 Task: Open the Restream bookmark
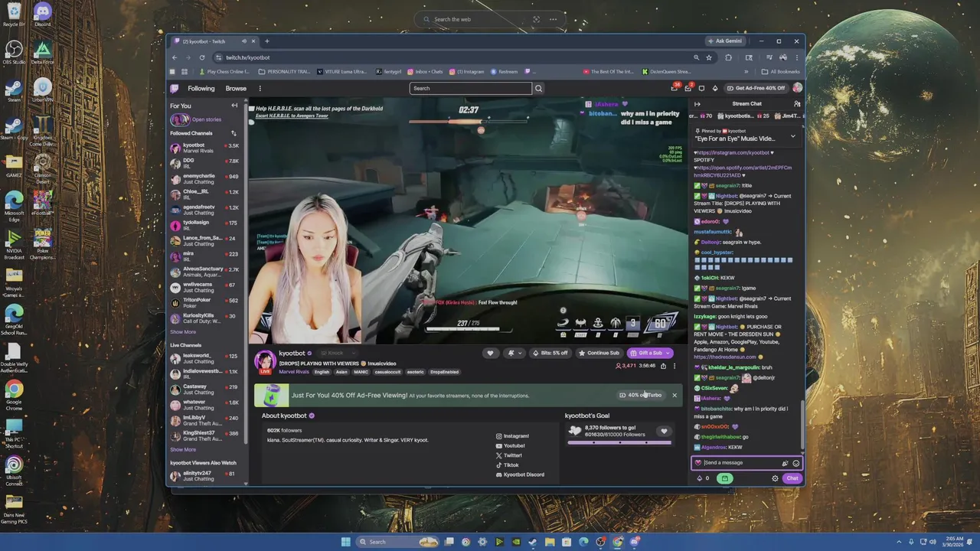click(x=505, y=72)
